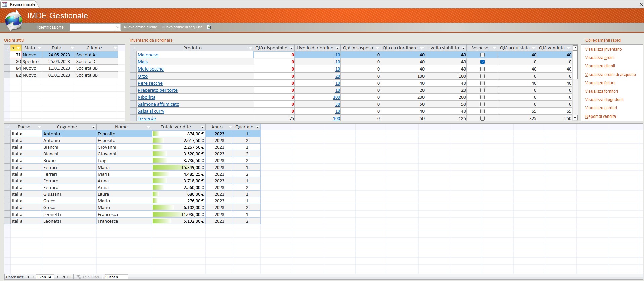Uncheck Sospeso checkbox for Mais
The image size is (644, 281).
click(x=482, y=62)
